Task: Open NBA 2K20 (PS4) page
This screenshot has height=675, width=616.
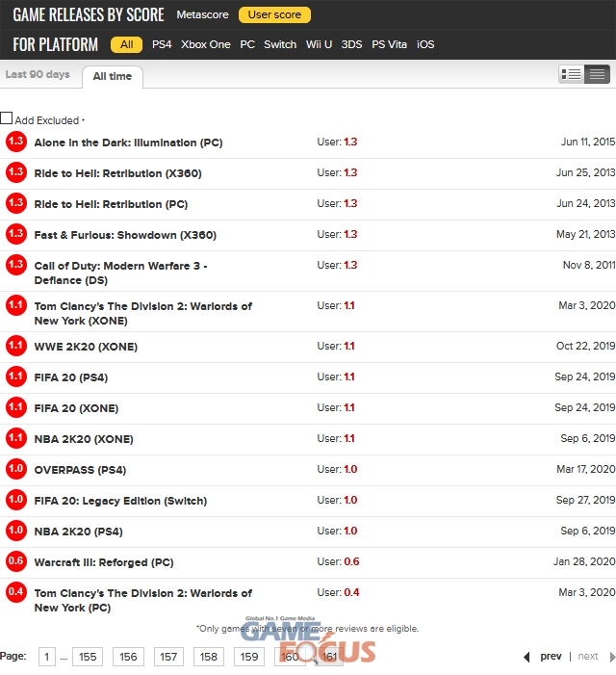Action: [x=78, y=532]
